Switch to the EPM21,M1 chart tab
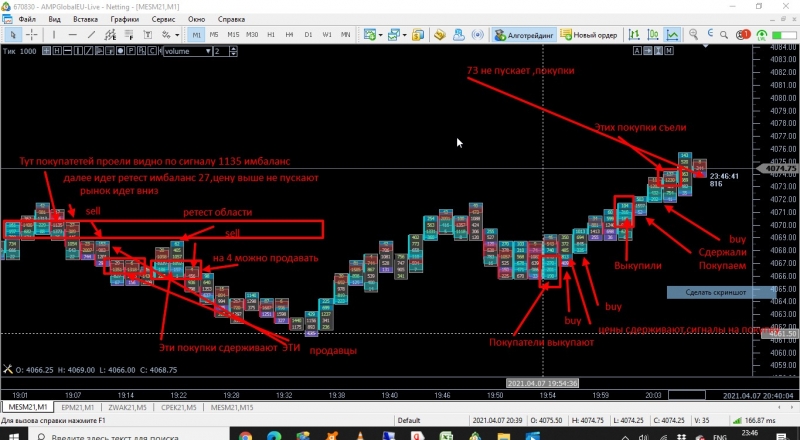The height and width of the screenshot is (440, 800). pyautogui.click(x=77, y=407)
